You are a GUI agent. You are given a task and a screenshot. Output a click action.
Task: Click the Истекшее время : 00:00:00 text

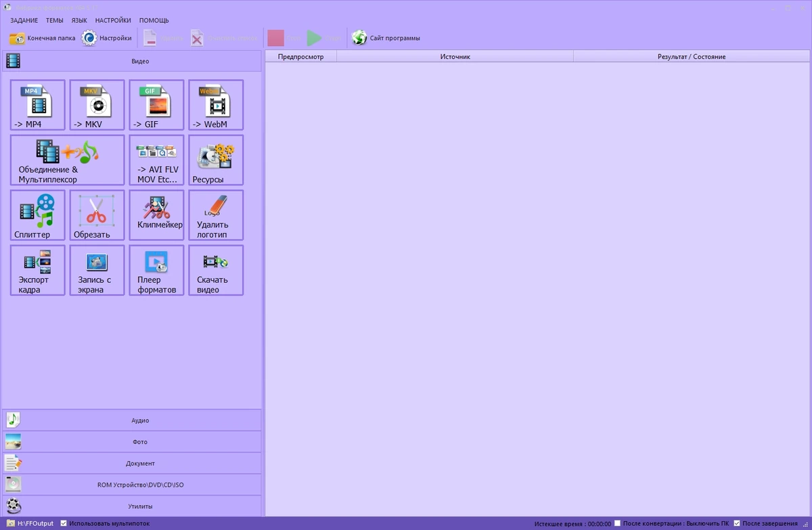point(572,524)
